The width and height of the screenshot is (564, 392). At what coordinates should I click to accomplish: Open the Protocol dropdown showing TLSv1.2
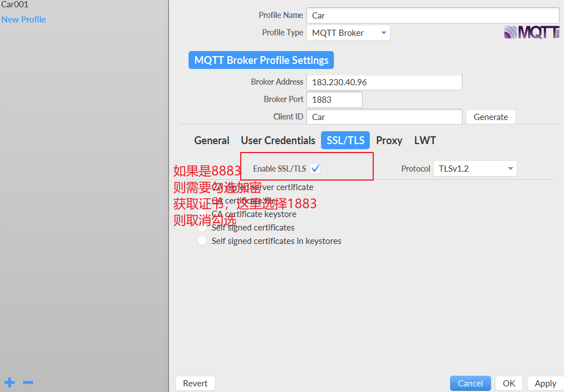tap(475, 168)
